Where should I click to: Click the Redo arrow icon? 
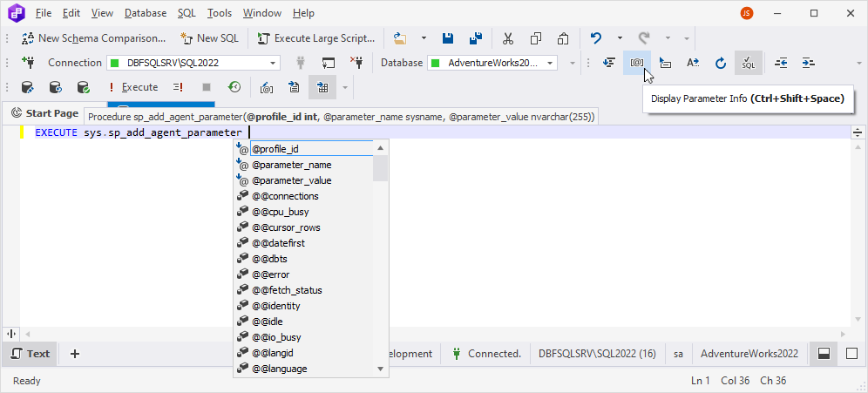point(644,38)
